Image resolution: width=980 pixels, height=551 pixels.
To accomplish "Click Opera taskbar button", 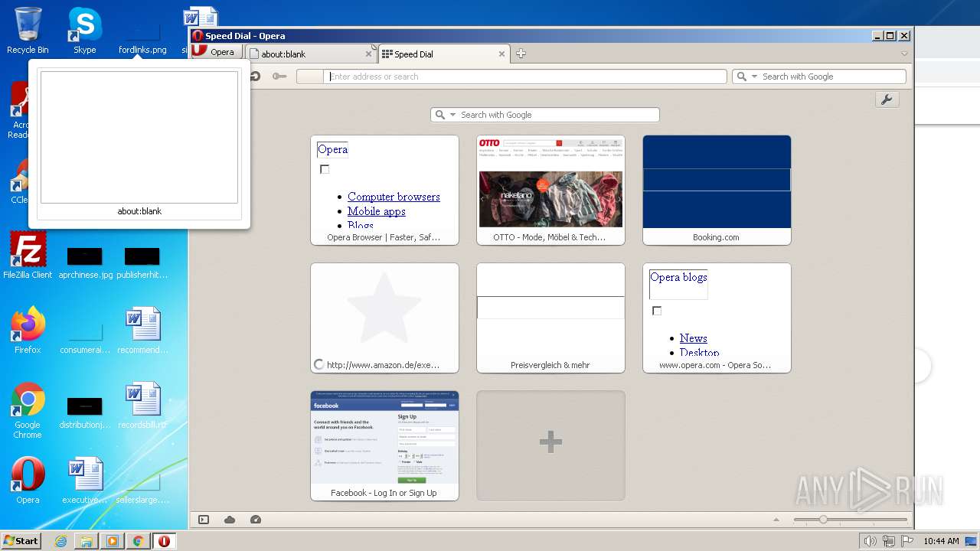I will 165,541.
